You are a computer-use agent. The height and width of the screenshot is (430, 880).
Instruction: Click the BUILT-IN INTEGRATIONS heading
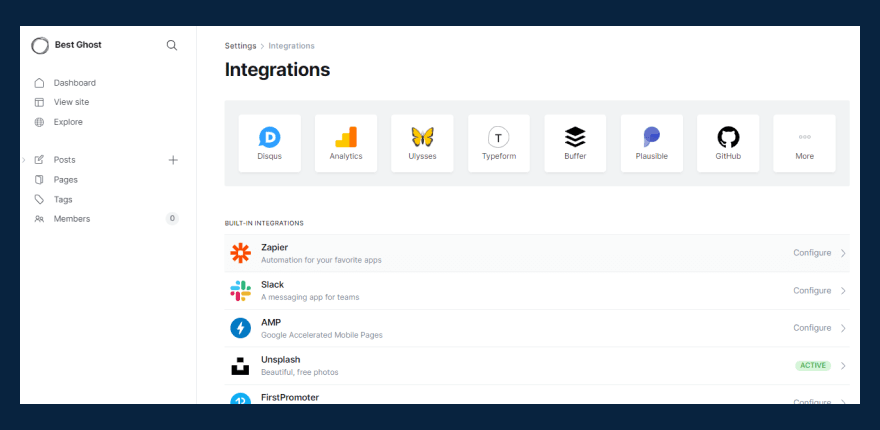[264, 223]
